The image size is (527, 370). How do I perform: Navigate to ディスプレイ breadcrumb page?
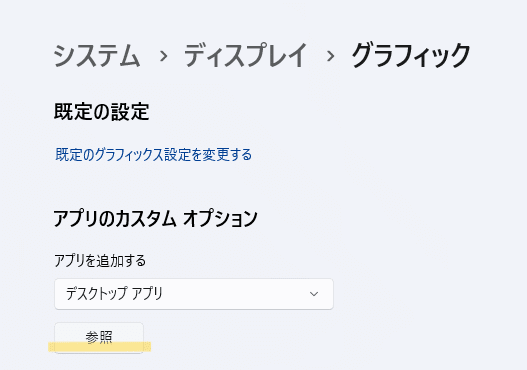tap(245, 56)
